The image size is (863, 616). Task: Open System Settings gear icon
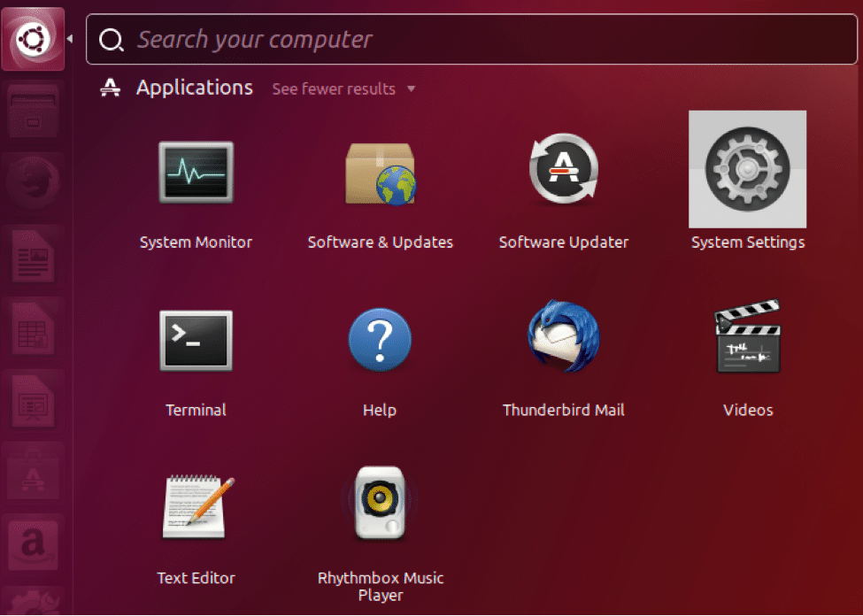(747, 169)
